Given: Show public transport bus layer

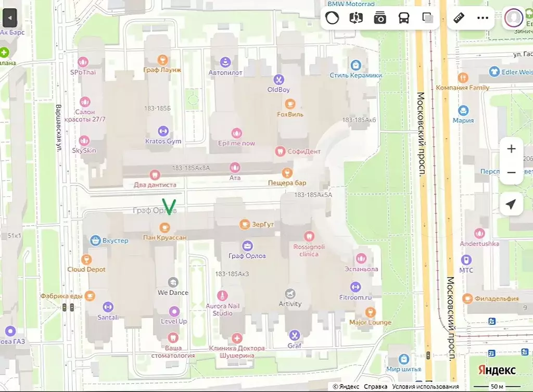Looking at the screenshot, I should [x=403, y=18].
